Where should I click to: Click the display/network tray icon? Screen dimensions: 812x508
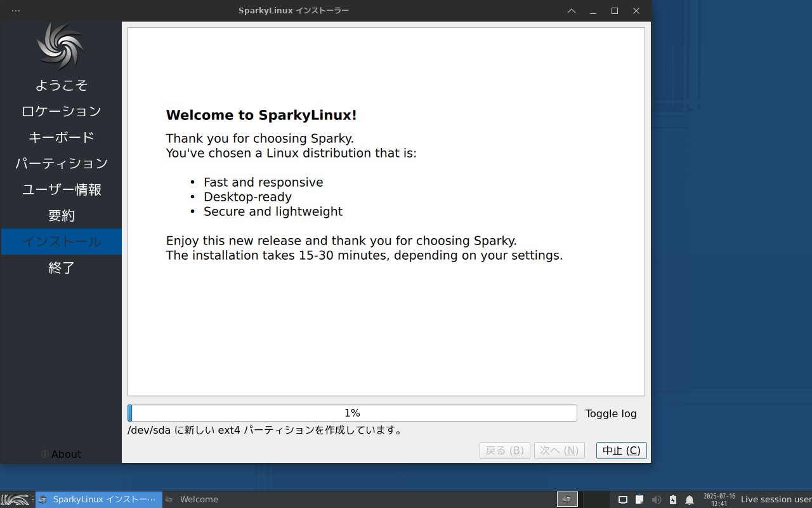(623, 500)
